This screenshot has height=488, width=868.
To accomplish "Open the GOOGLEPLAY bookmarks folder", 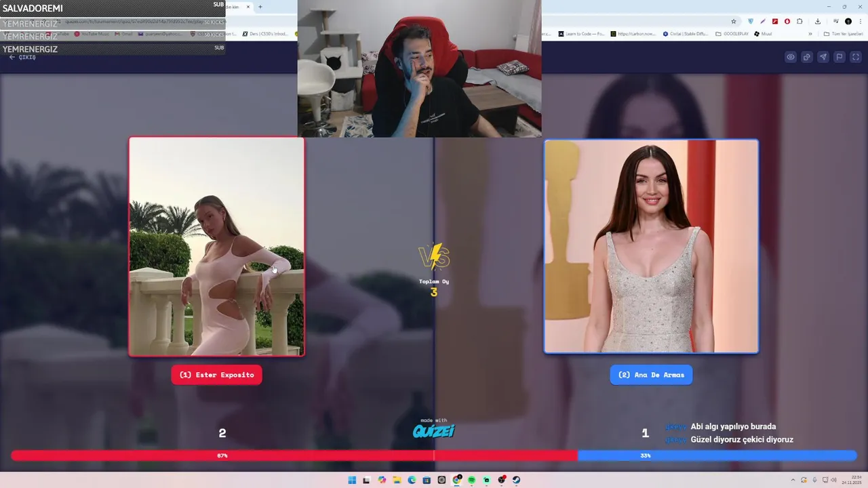I will pyautogui.click(x=732, y=34).
